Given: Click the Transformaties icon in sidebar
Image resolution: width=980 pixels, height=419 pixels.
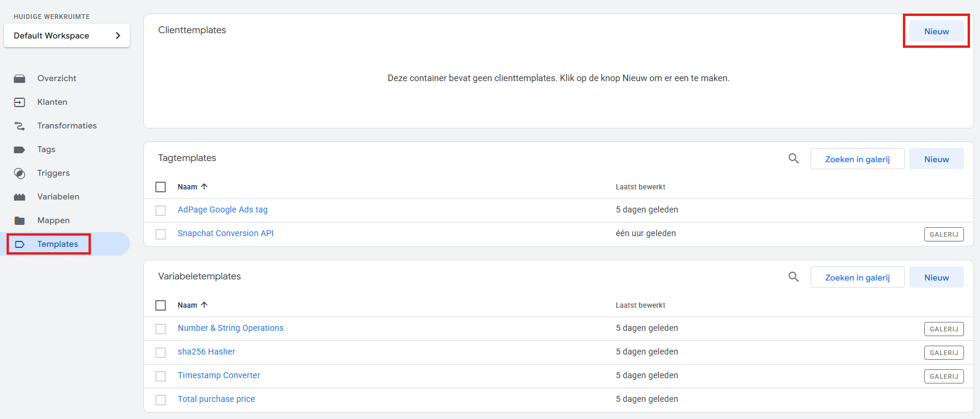Looking at the screenshot, I should pyautogui.click(x=20, y=126).
